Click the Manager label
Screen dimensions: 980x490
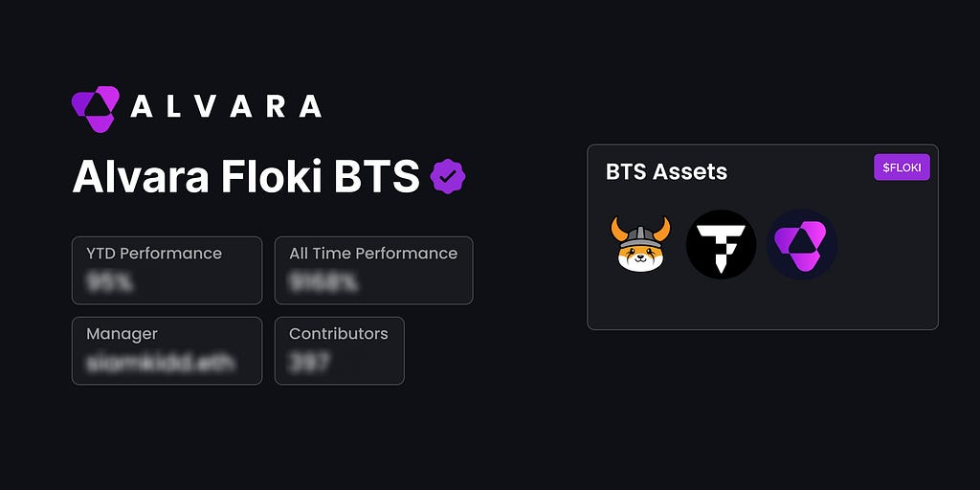point(122,334)
